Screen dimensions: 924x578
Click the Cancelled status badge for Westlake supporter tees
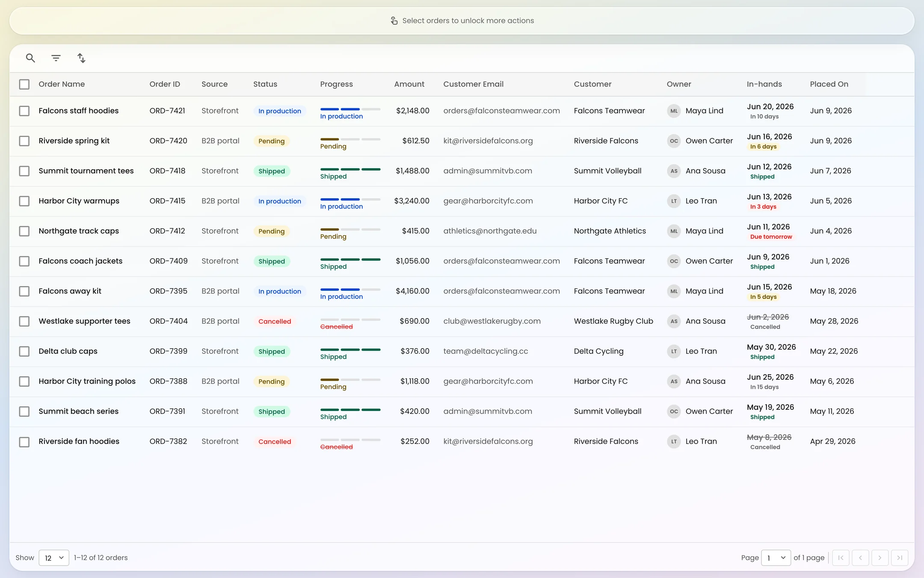pos(275,321)
